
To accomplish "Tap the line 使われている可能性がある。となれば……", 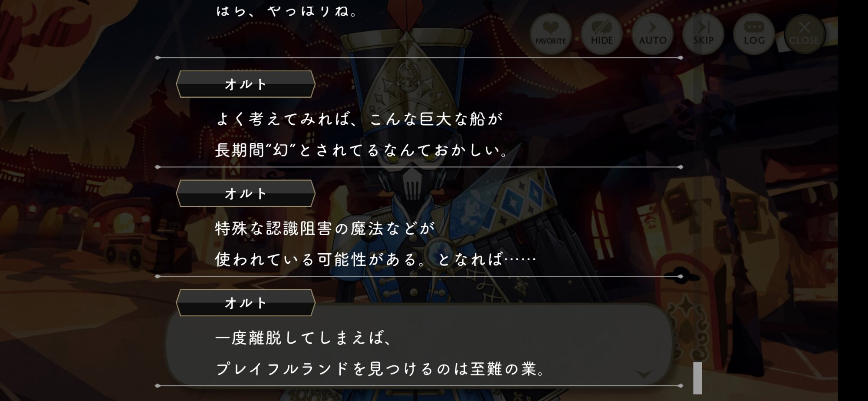I will pyautogui.click(x=376, y=259).
